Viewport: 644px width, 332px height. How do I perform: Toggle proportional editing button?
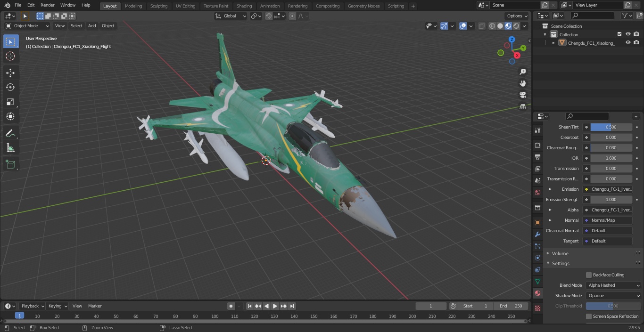click(x=292, y=16)
